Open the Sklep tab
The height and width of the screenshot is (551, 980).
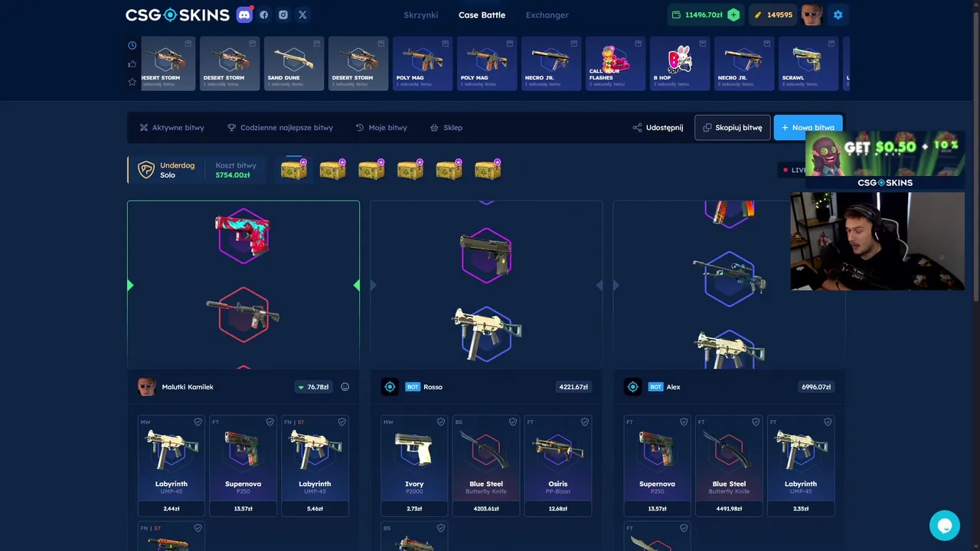446,128
